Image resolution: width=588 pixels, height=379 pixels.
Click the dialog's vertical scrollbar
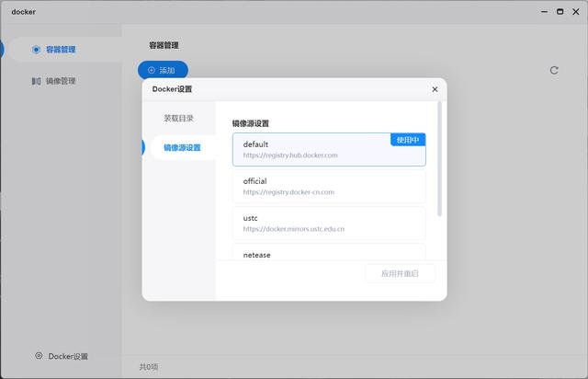[439, 159]
